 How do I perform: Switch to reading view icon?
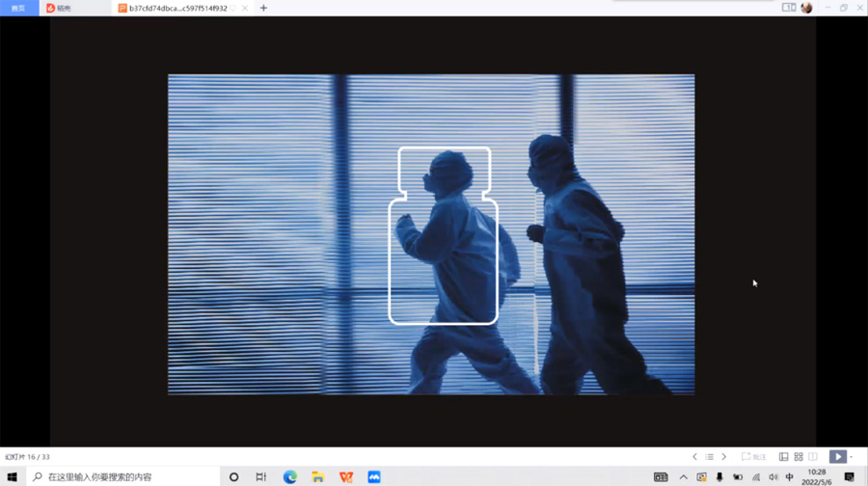pos(813,457)
